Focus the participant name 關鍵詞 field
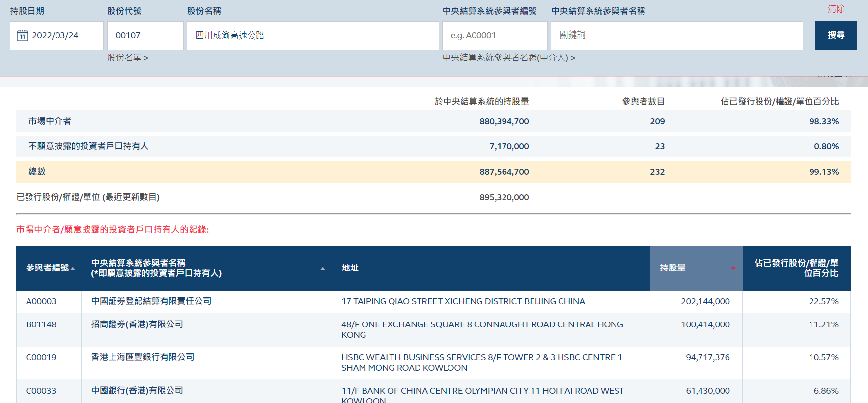This screenshot has height=403, width=868. [x=677, y=35]
